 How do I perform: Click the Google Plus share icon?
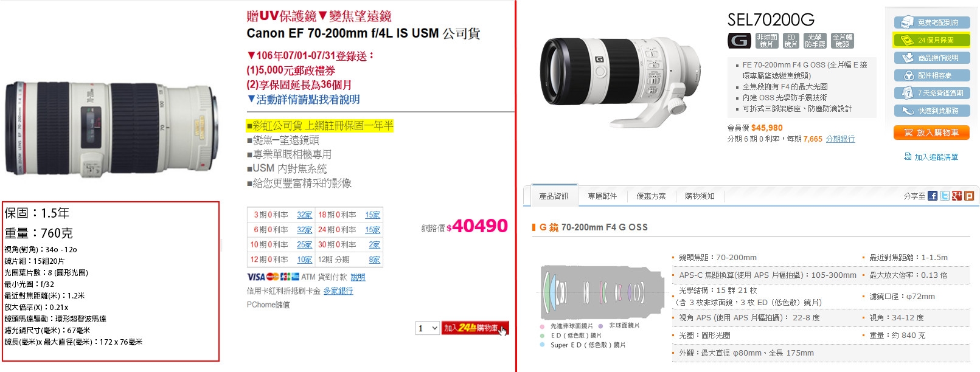pyautogui.click(x=957, y=196)
